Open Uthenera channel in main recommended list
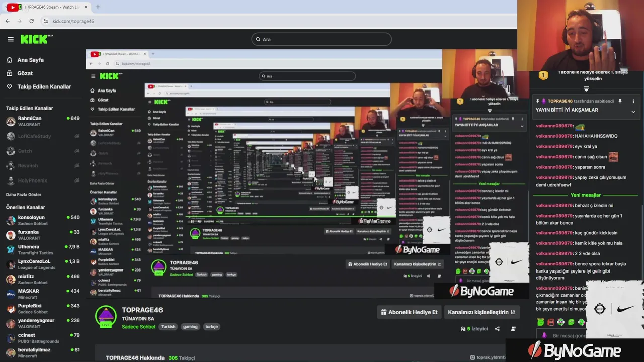This screenshot has height=362, width=644. [43, 249]
